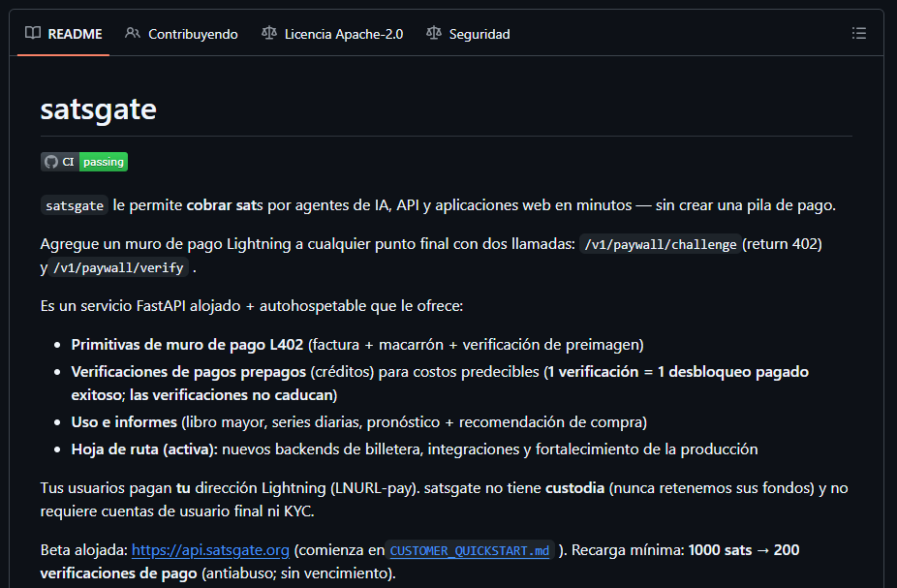
Task: Click 'Hoja de ruta (activa):' text
Action: [144, 449]
